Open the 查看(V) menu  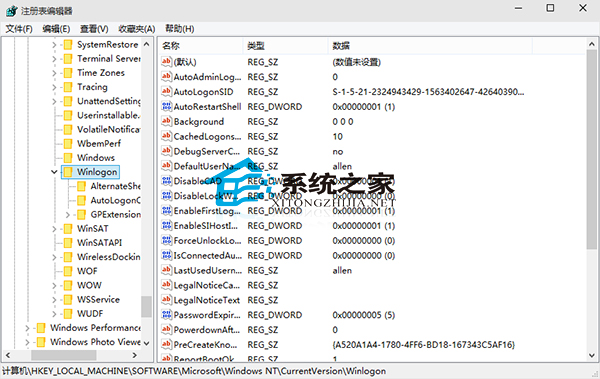(94, 29)
